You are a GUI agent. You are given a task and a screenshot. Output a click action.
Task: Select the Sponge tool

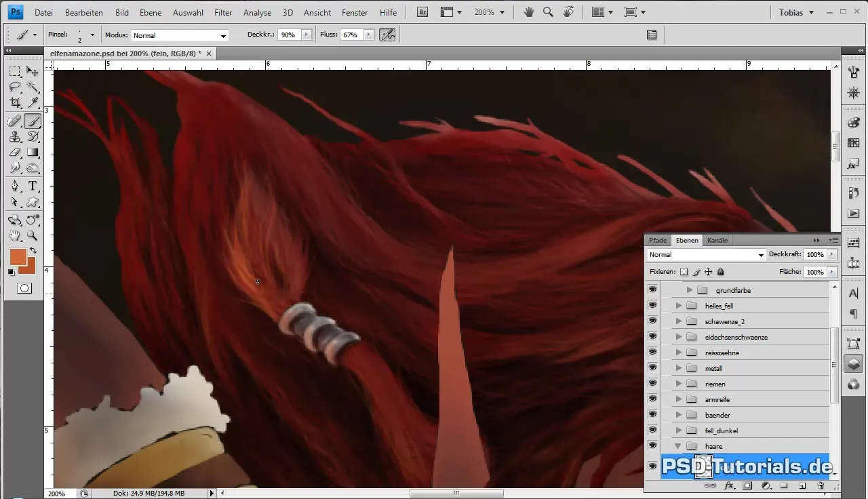32,169
